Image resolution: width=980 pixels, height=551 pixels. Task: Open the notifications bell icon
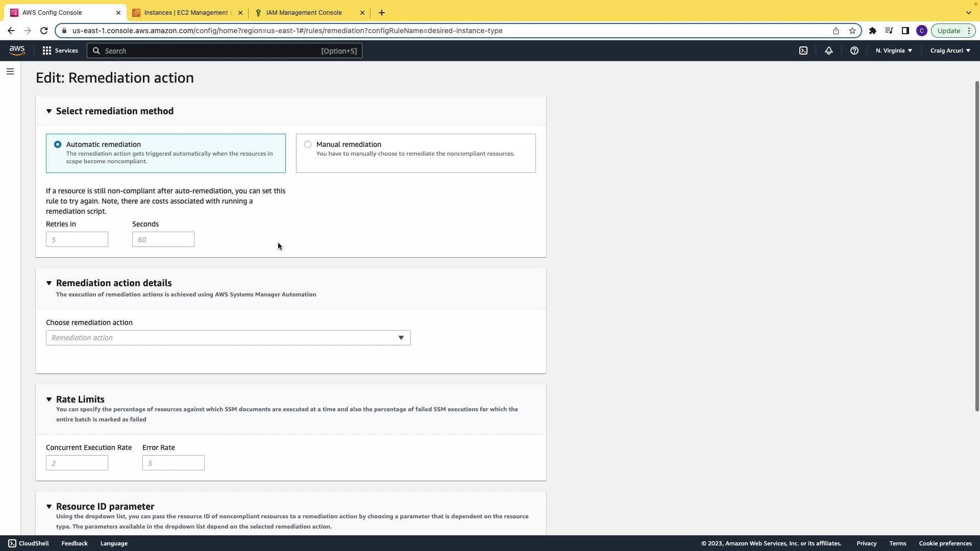829,51
